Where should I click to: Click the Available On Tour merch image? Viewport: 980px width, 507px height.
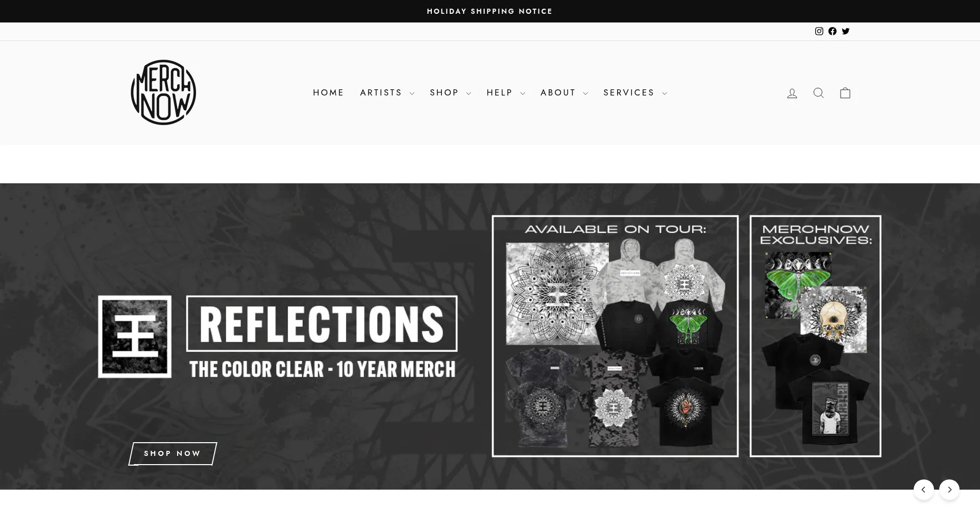[615, 336]
